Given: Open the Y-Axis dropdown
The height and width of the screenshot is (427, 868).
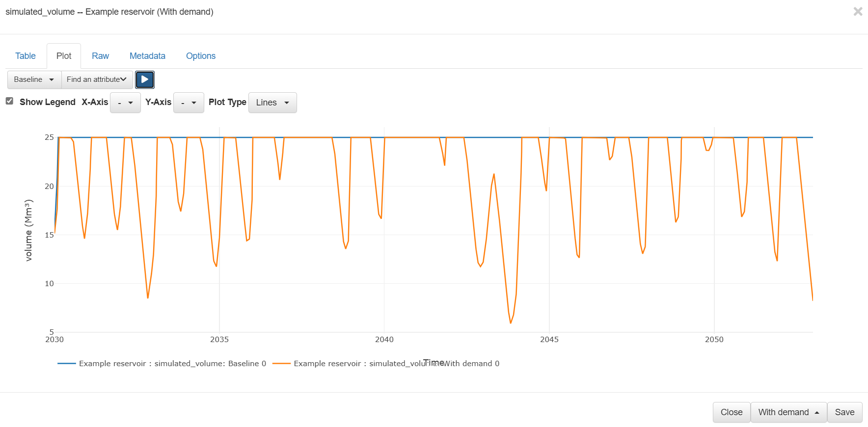Looking at the screenshot, I should pos(189,103).
